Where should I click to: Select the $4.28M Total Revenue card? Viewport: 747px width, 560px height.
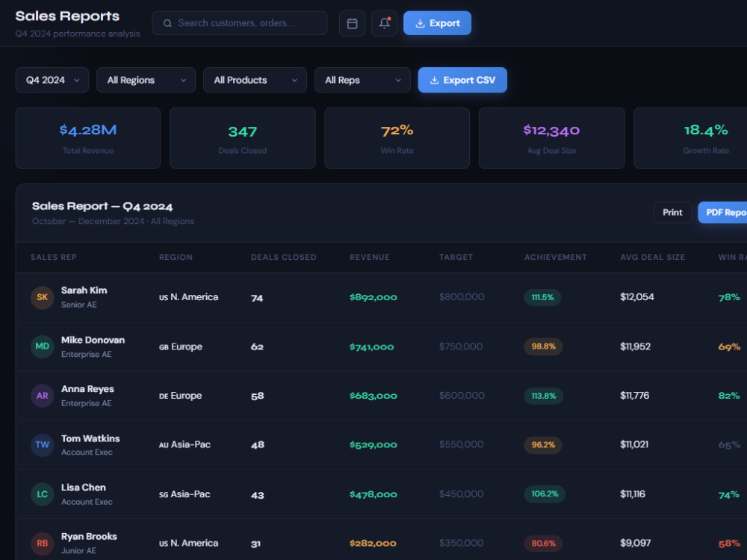coord(88,138)
